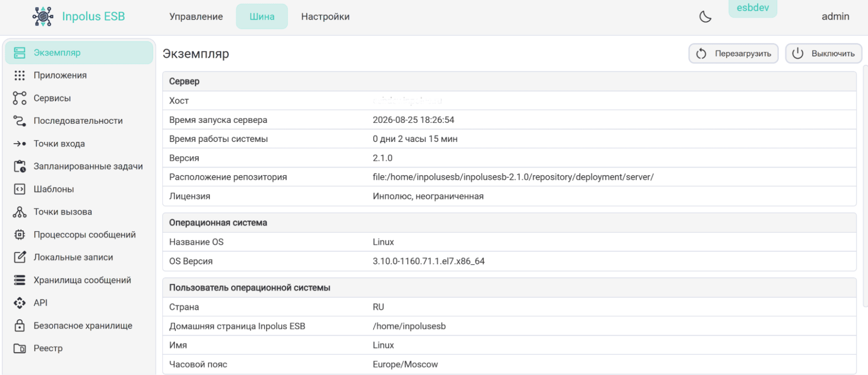Open Запланированные задачи in the sidebar
The image size is (868, 375).
point(88,166)
